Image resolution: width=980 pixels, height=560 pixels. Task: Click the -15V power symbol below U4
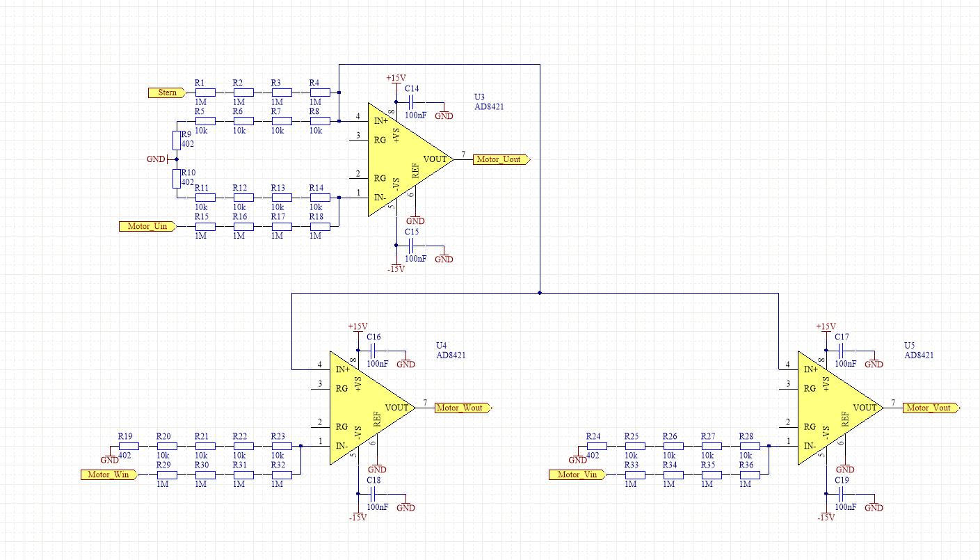[x=358, y=515]
